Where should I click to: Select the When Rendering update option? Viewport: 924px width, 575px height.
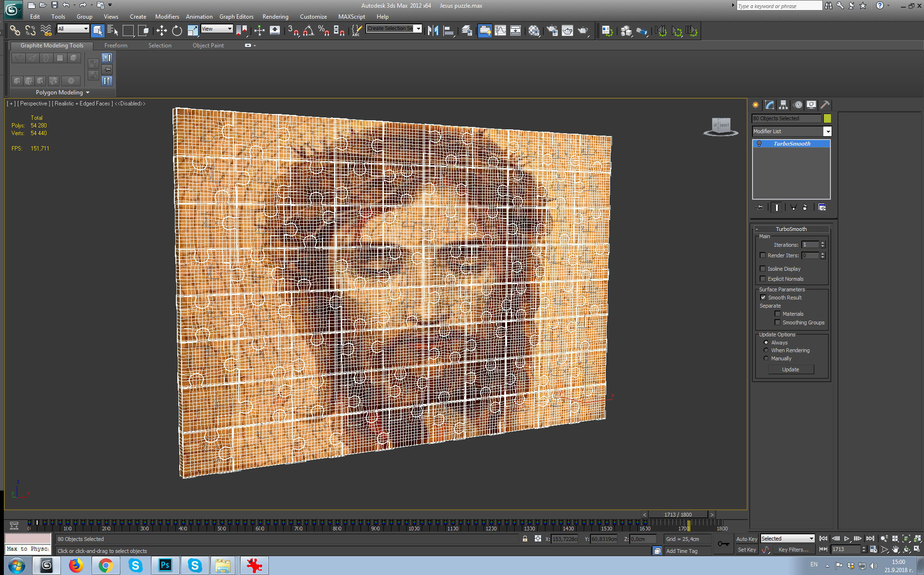coord(766,350)
